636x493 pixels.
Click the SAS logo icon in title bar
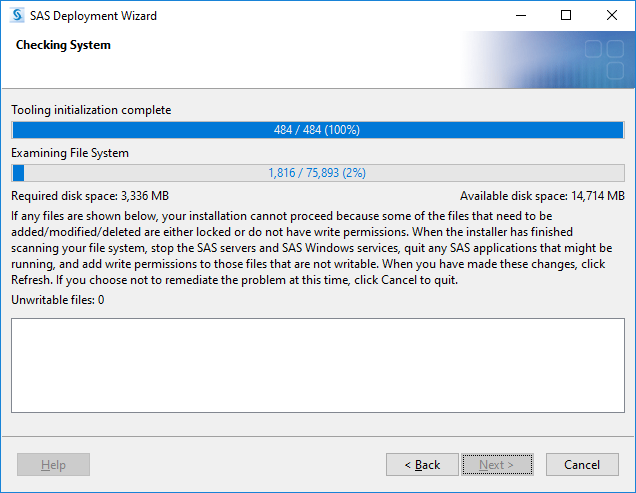click(17, 15)
